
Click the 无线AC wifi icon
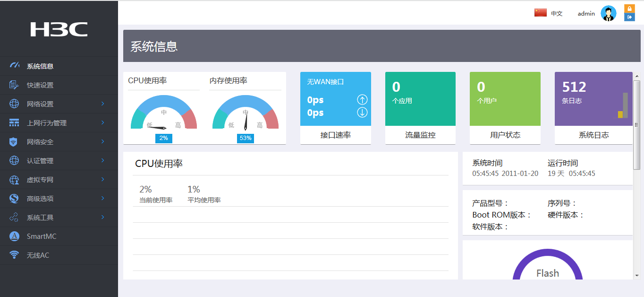pos(14,255)
